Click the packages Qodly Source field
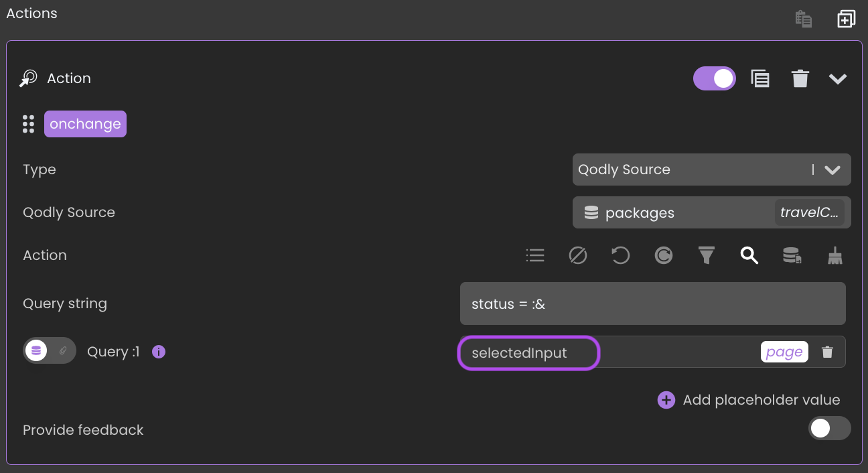868x473 pixels. (711, 212)
